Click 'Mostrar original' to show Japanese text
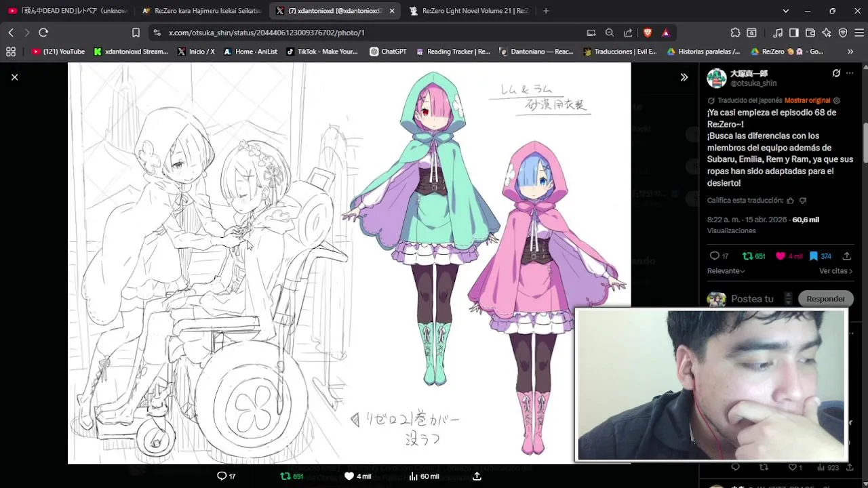The image size is (868, 488). click(807, 100)
